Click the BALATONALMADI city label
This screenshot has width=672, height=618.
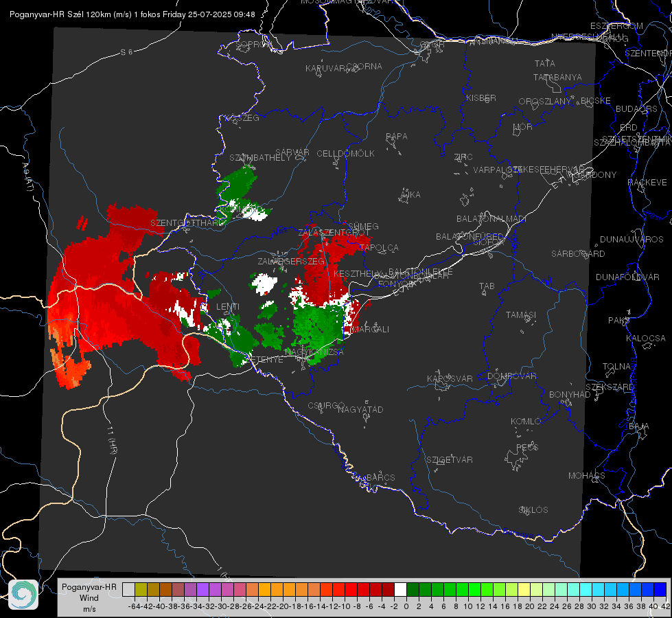pos(491,219)
